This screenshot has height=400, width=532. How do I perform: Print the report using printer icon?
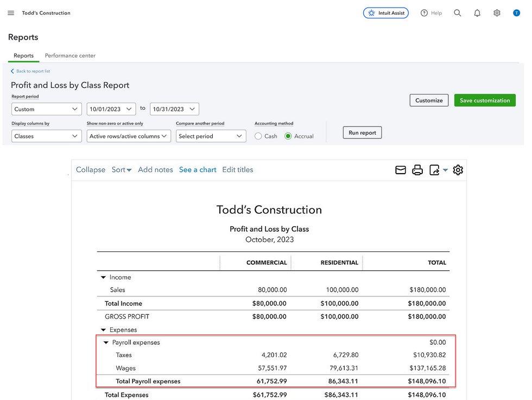coord(417,170)
